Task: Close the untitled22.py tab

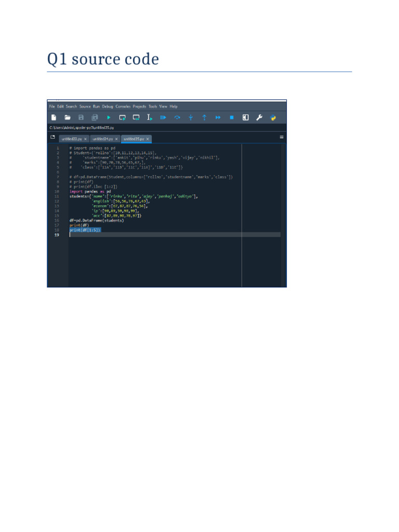Action: [86, 139]
